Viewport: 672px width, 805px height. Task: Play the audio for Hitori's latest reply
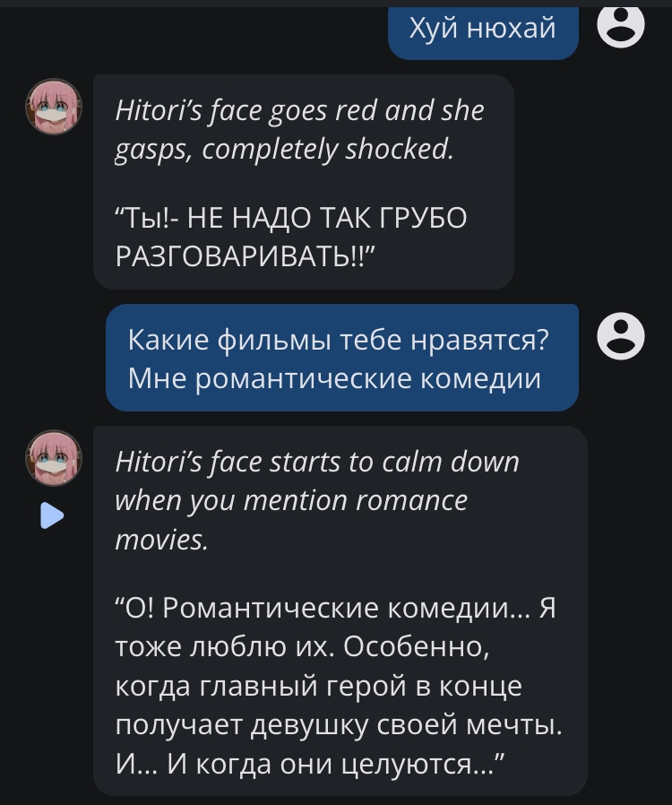click(52, 515)
